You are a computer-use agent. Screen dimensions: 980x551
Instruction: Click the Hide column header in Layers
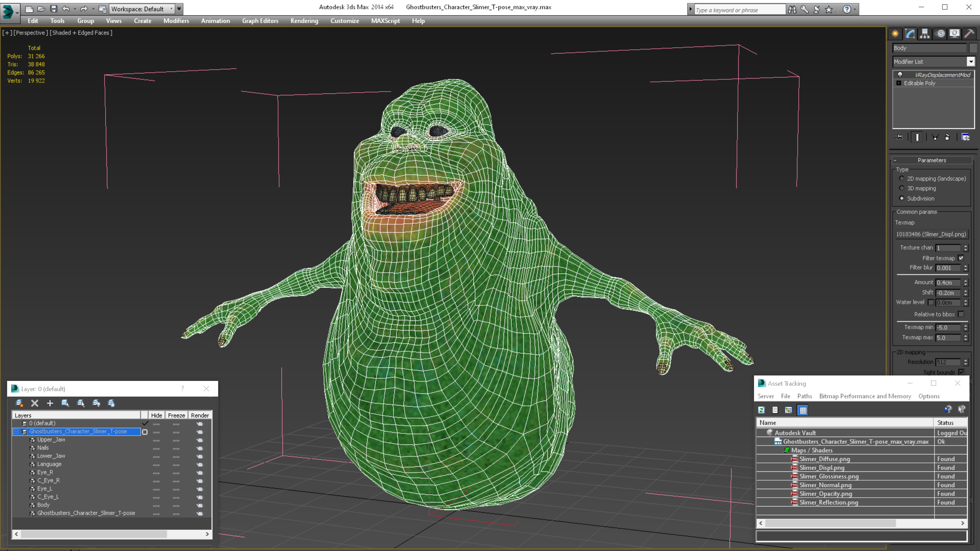pos(157,415)
